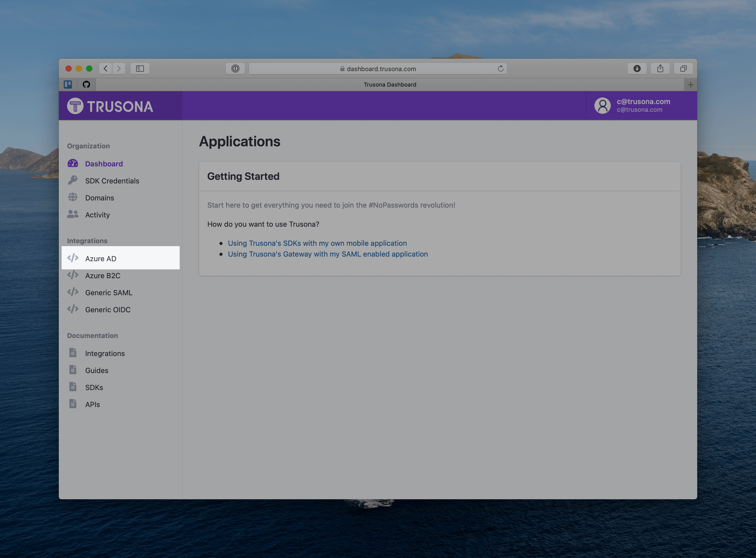Go forward using Safari's forward arrow
Image resolution: width=756 pixels, height=558 pixels.
(x=119, y=69)
